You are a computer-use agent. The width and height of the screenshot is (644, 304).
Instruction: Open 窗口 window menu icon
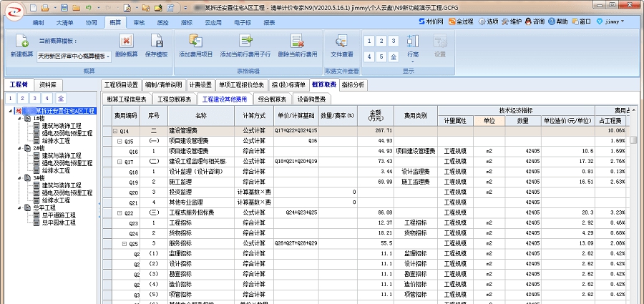coord(581,21)
